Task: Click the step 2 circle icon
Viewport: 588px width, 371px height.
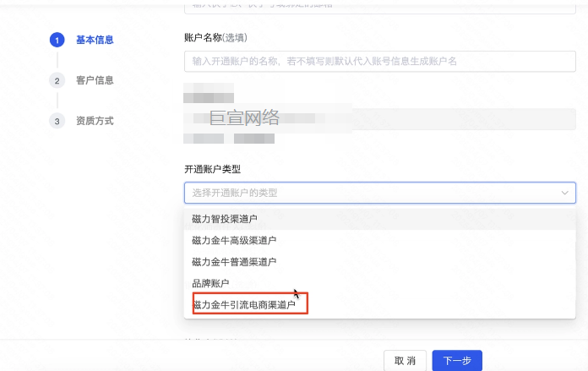Action: (57, 80)
